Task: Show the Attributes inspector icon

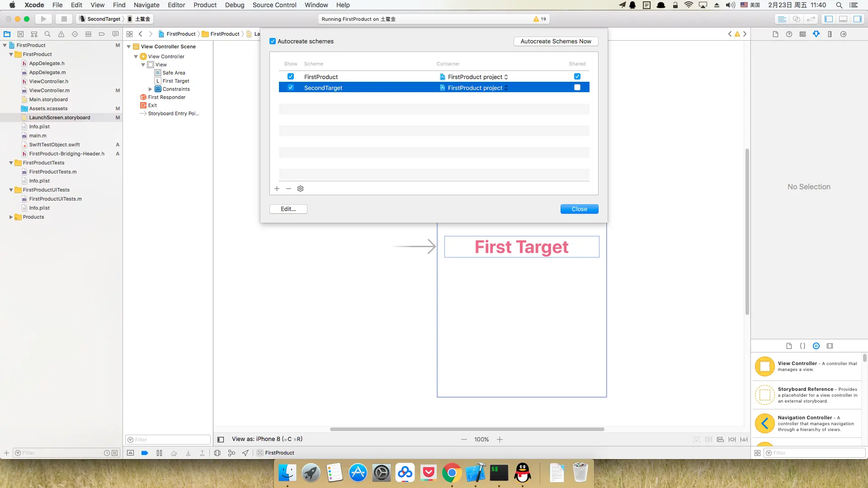Action: 816,34
